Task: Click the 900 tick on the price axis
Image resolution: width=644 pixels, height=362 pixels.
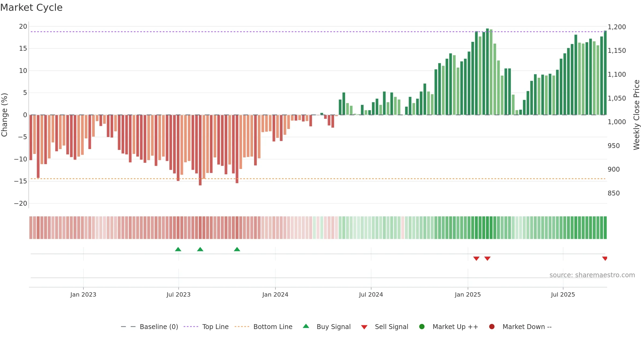Action: coord(614,169)
